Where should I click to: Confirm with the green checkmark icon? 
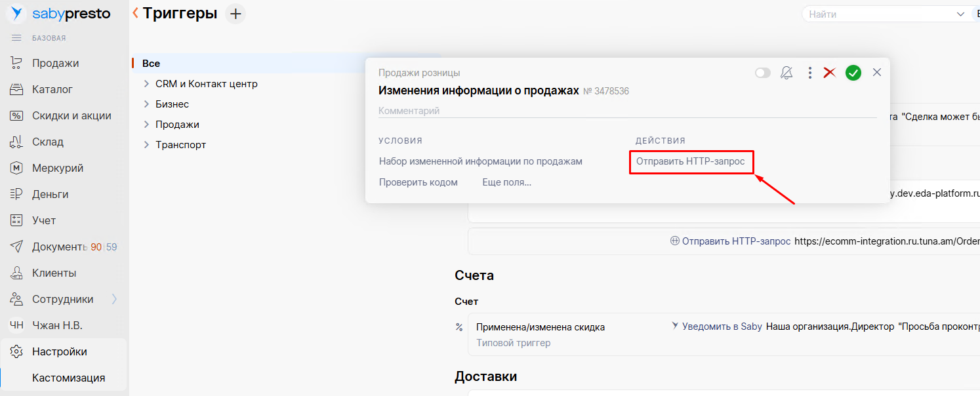853,73
